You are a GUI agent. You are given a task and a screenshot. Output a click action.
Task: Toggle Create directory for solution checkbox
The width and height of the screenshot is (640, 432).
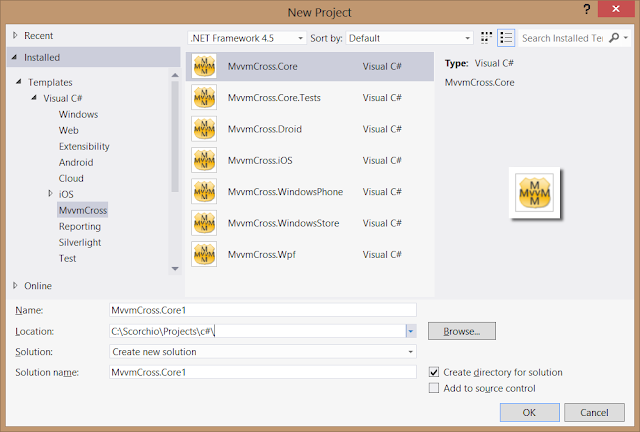pyautogui.click(x=434, y=372)
